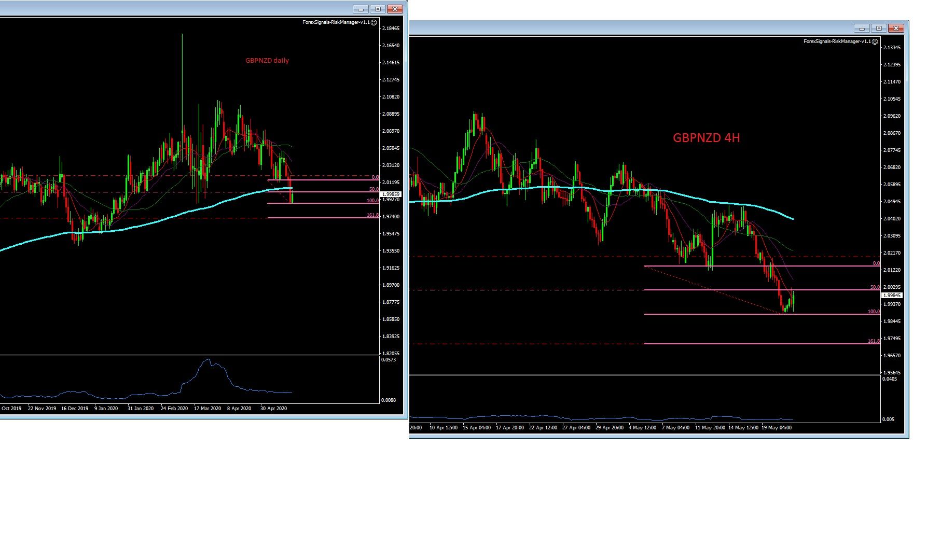
Task: Select Fibonacci 100.0 level label on daily chart
Action: tap(372, 201)
